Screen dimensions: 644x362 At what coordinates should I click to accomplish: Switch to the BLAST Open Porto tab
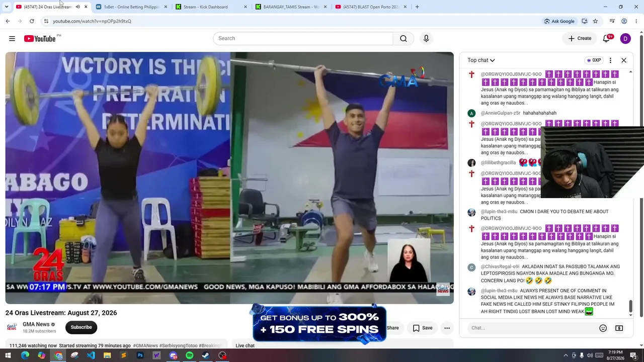pyautogui.click(x=370, y=7)
